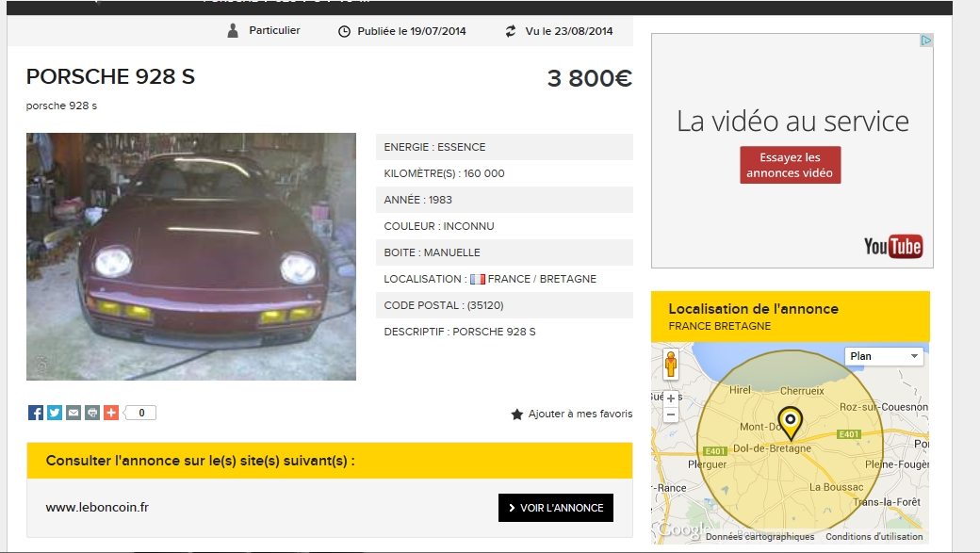980x553 pixels.
Task: Click Hirel label on the map
Action: pos(740,390)
